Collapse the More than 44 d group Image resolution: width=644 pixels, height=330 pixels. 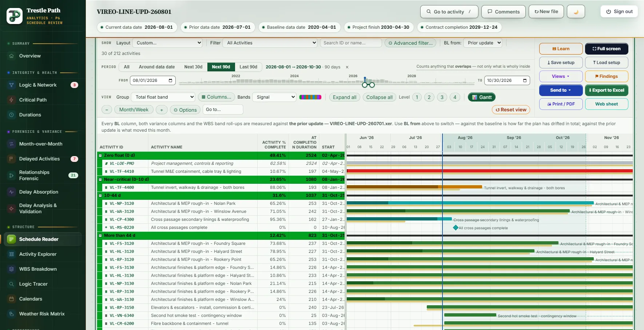click(x=100, y=235)
